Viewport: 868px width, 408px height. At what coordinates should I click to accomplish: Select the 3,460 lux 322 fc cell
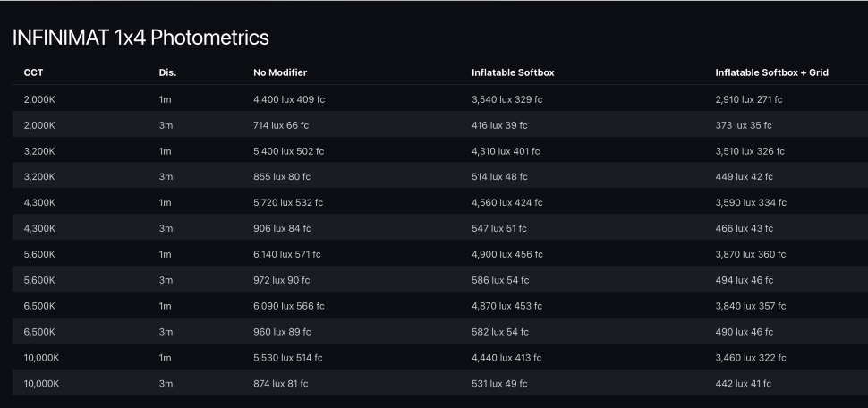click(751, 358)
